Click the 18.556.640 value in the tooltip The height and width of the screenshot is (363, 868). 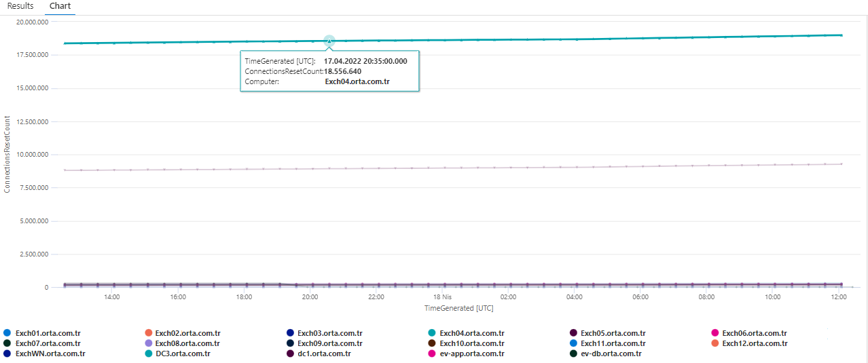(x=342, y=71)
